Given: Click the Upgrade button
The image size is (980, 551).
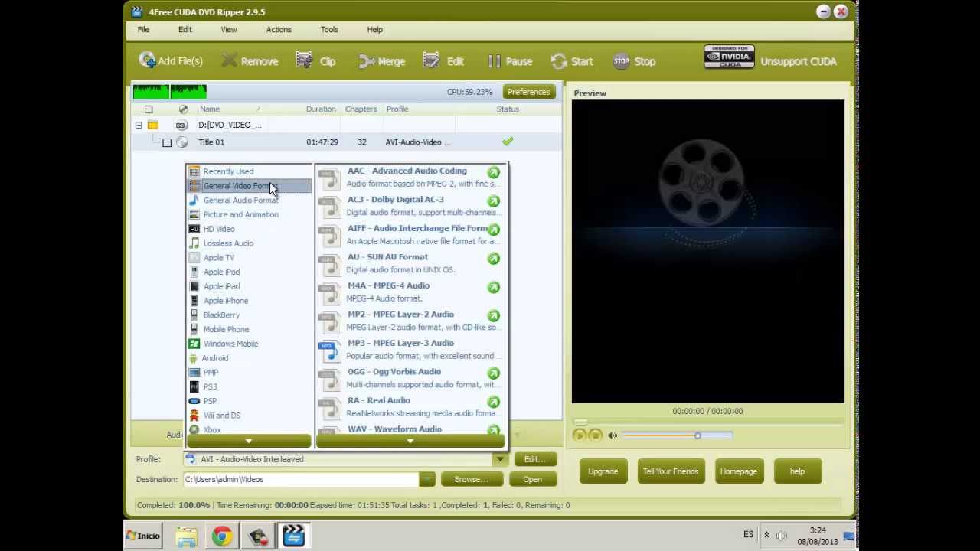Looking at the screenshot, I should (x=603, y=471).
